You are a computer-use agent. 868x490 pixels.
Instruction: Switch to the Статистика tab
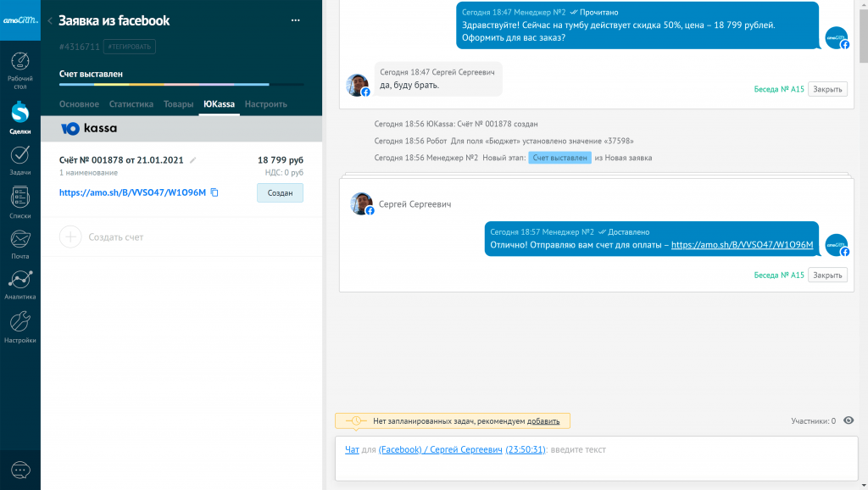[x=130, y=104]
